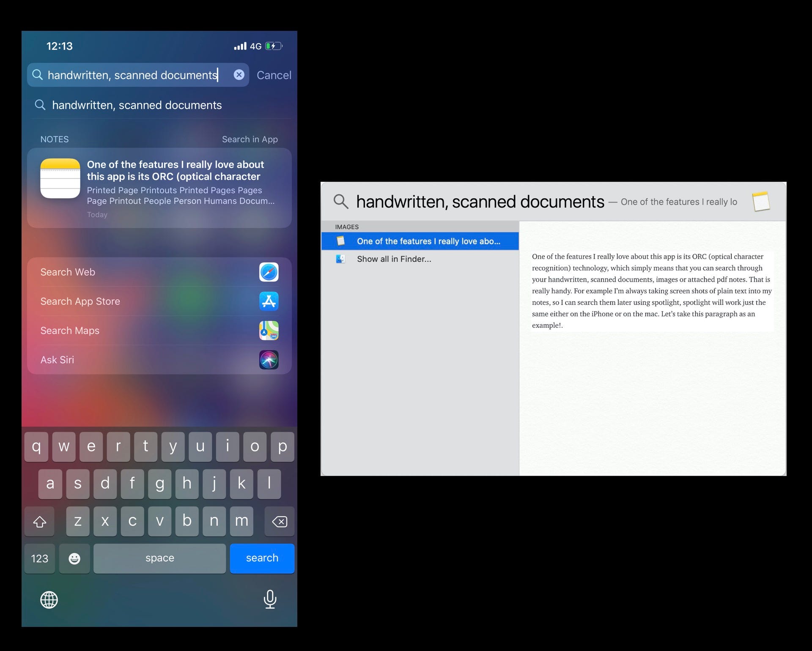Tap the backspace delete key

[279, 522]
